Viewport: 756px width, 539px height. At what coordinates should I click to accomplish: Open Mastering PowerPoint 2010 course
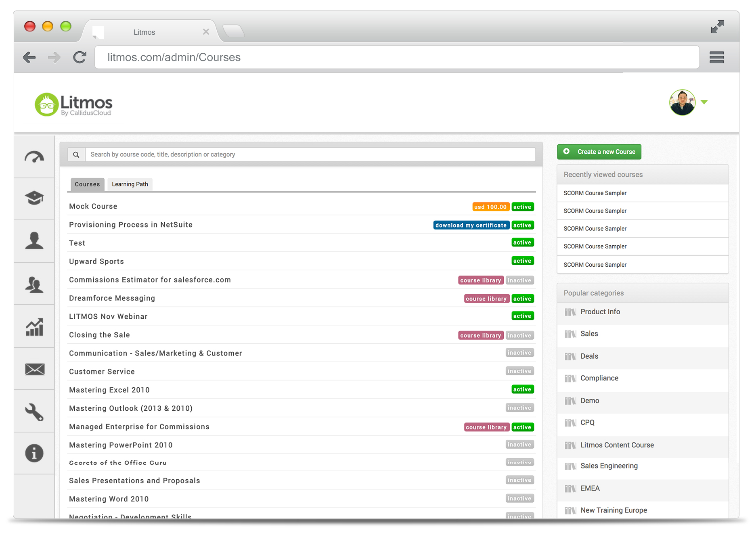pyautogui.click(x=121, y=445)
